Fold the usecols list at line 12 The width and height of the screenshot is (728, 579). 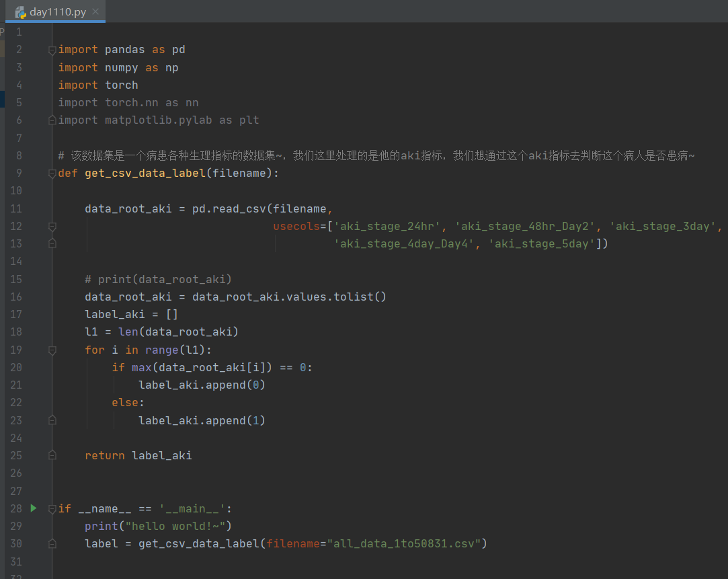coord(52,227)
